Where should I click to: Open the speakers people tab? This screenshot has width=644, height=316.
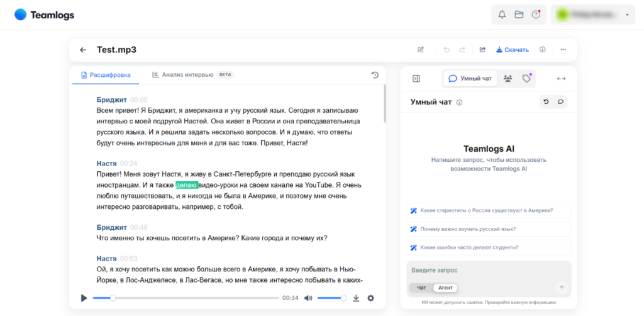pyautogui.click(x=508, y=79)
